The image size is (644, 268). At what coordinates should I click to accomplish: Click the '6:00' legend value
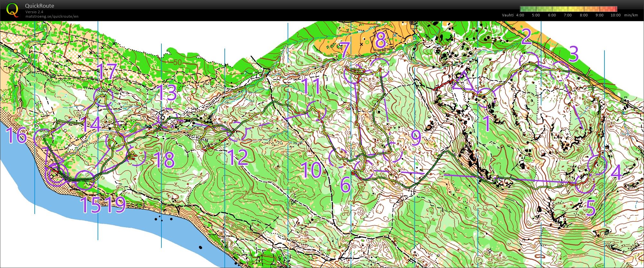[x=552, y=15]
